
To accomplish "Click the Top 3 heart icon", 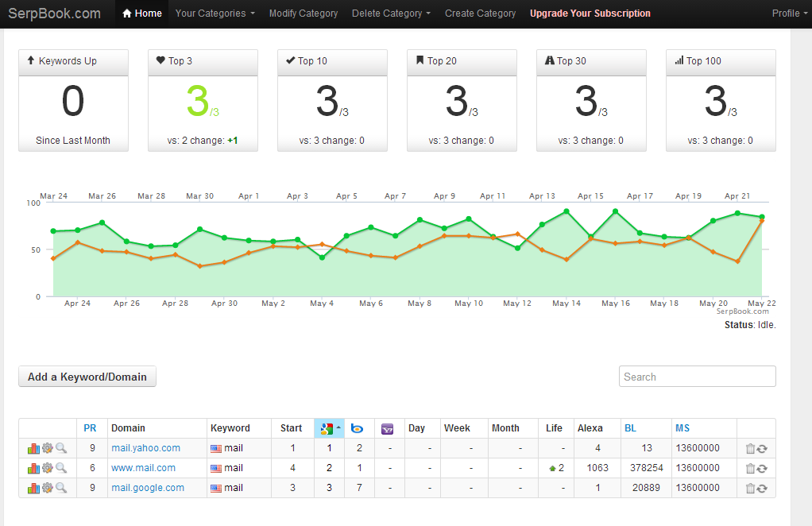I will [x=160, y=60].
